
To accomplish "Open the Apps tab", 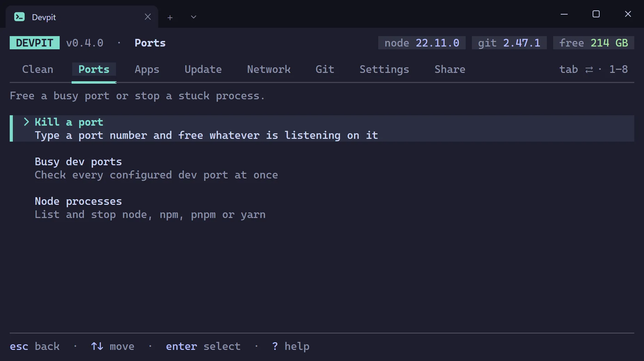I will tap(147, 69).
